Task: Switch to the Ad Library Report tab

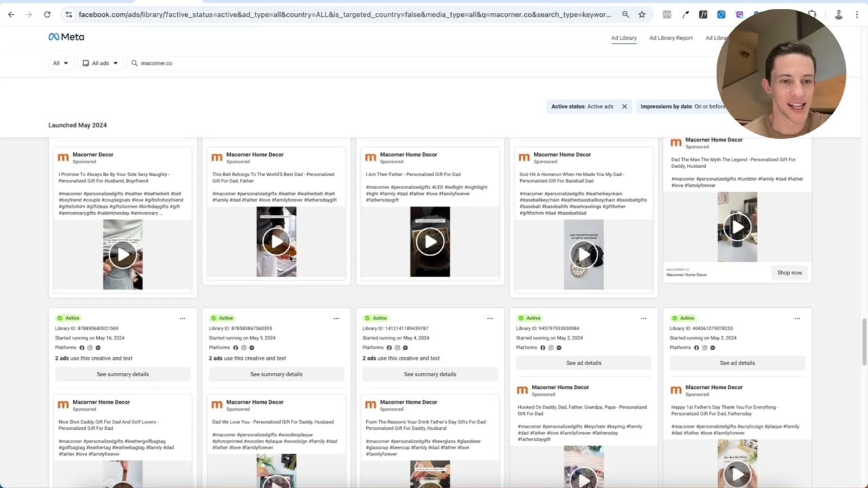Action: (x=671, y=38)
